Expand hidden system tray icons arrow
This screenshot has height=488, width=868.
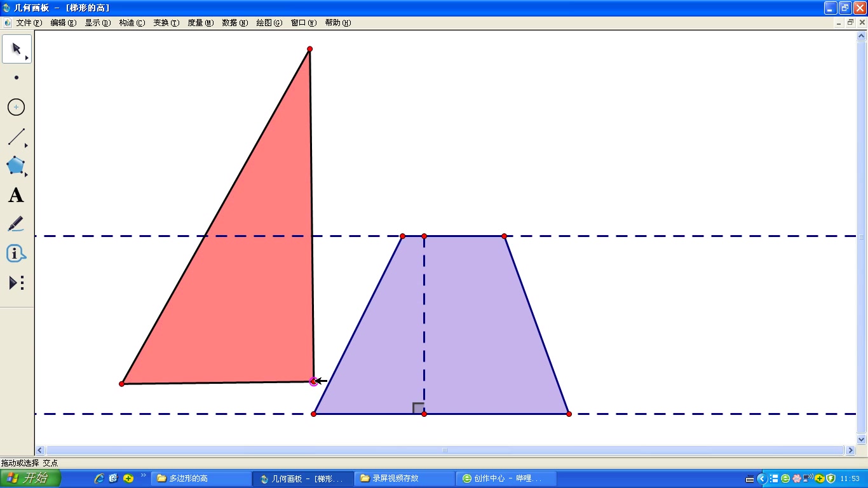[761, 478]
